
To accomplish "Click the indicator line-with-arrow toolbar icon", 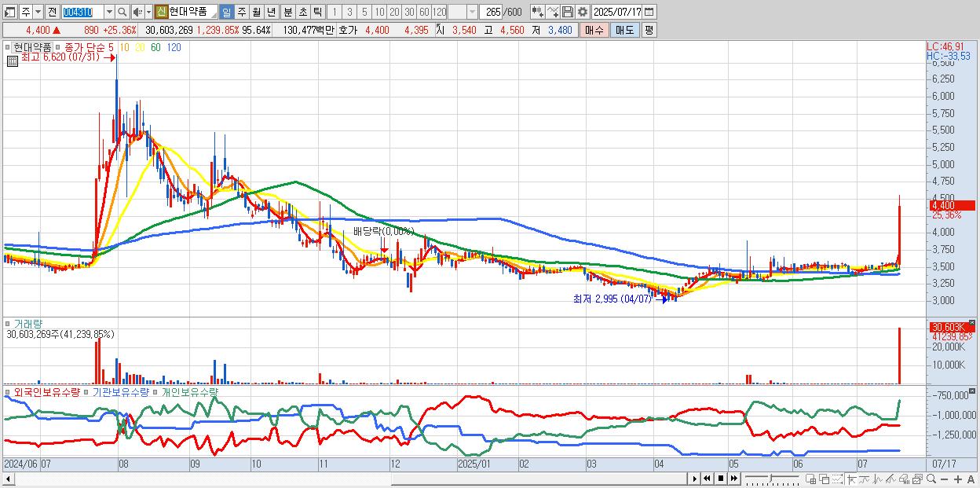I will click(x=553, y=12).
